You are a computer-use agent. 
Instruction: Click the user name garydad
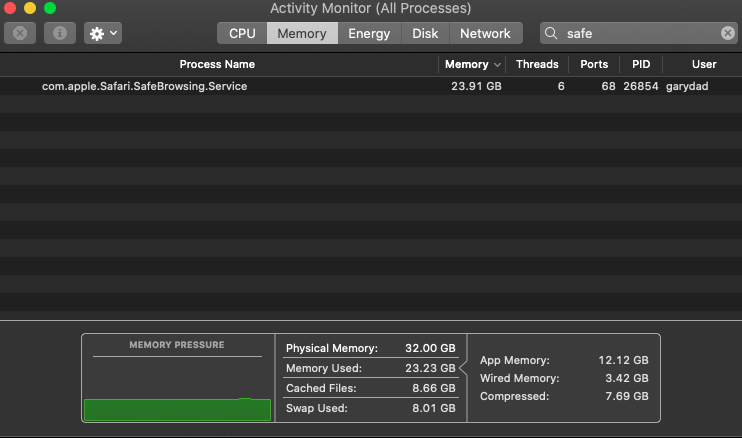pos(687,86)
